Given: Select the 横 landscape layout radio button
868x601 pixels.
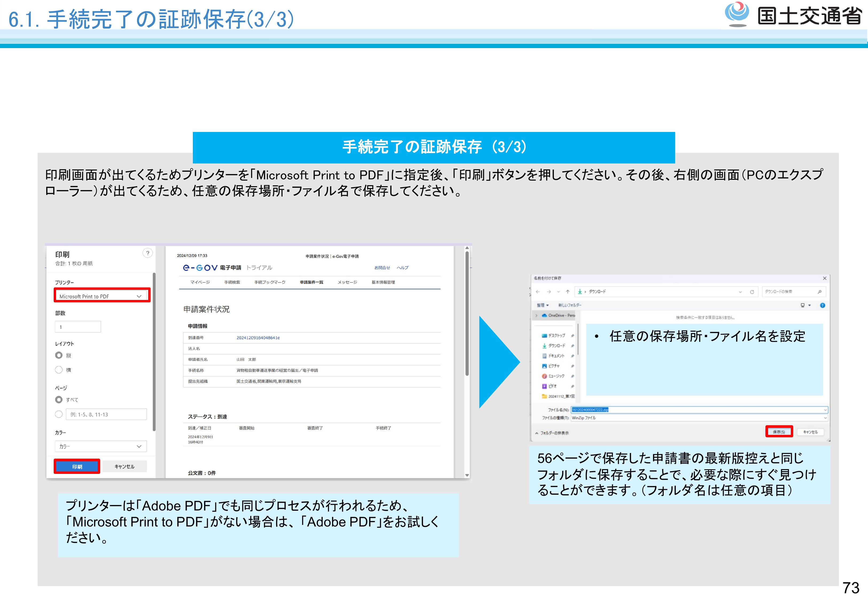Looking at the screenshot, I should pos(59,370).
